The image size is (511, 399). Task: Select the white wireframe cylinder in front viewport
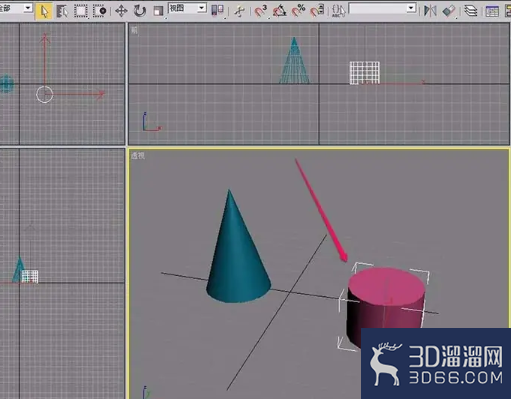point(365,73)
